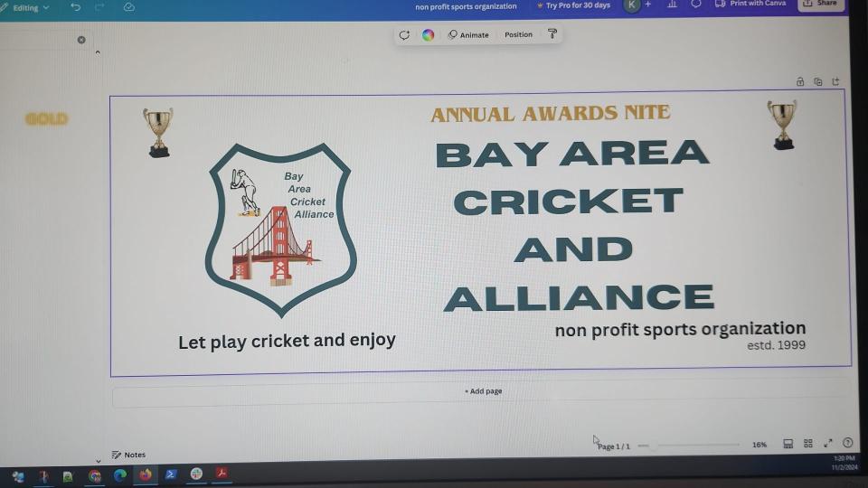Duplicate page using the copy icon
Image resolution: width=868 pixels, height=488 pixels.
tap(817, 81)
